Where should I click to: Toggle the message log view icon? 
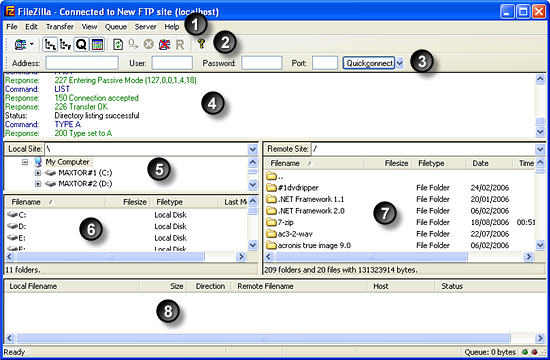click(97, 45)
